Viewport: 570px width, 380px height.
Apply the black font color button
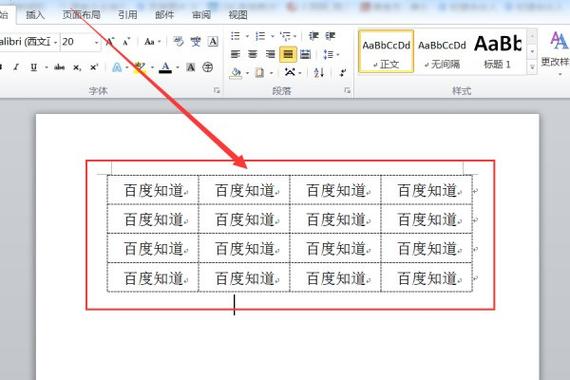(166, 68)
